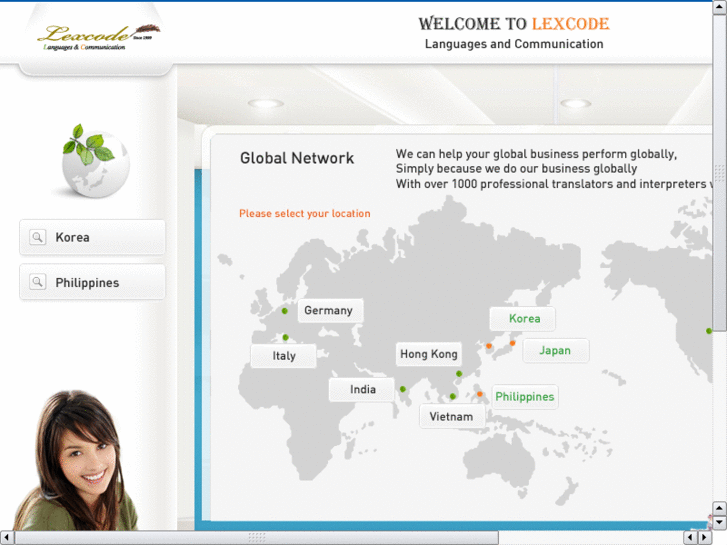Click vertical scrollbar down arrow at bottom

pyautogui.click(x=720, y=523)
